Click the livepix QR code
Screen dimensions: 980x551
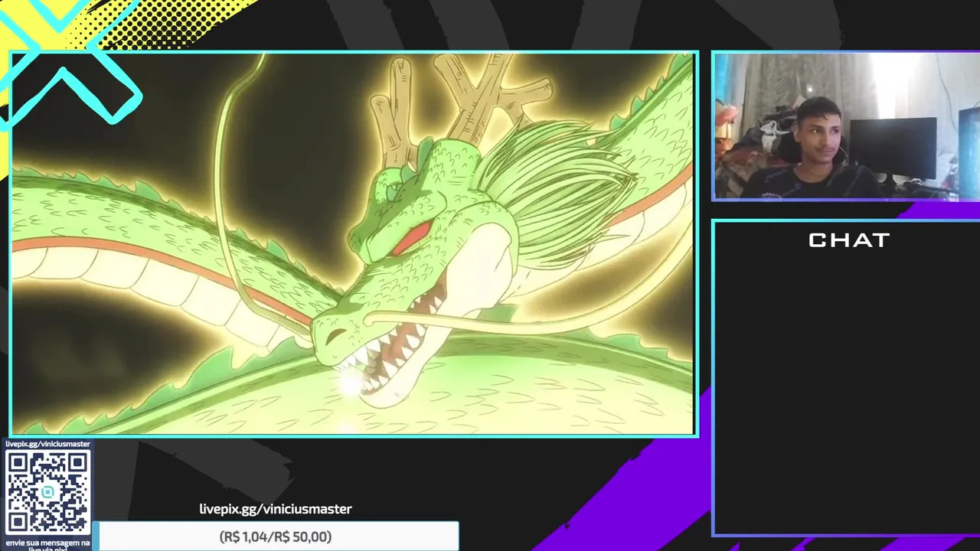click(x=47, y=492)
